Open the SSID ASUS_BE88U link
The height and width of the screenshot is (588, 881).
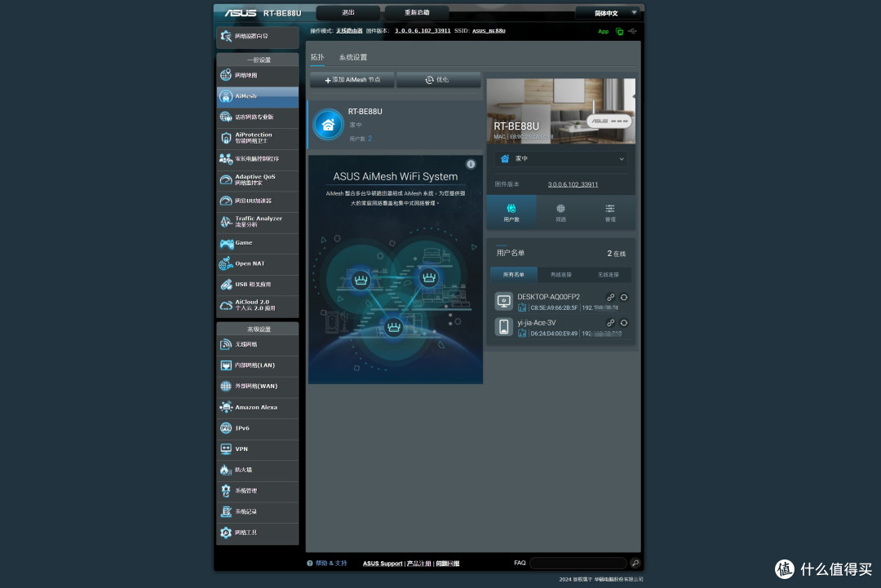coord(489,31)
